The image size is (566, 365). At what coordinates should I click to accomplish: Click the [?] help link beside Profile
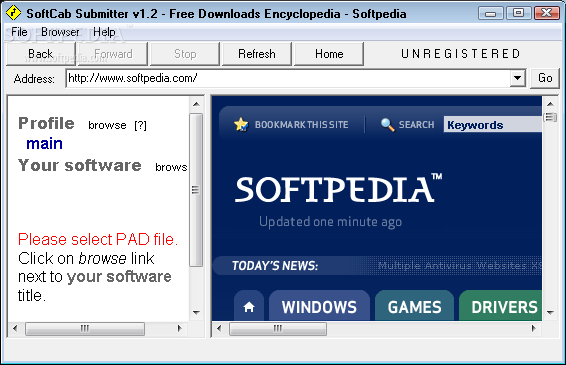click(140, 125)
